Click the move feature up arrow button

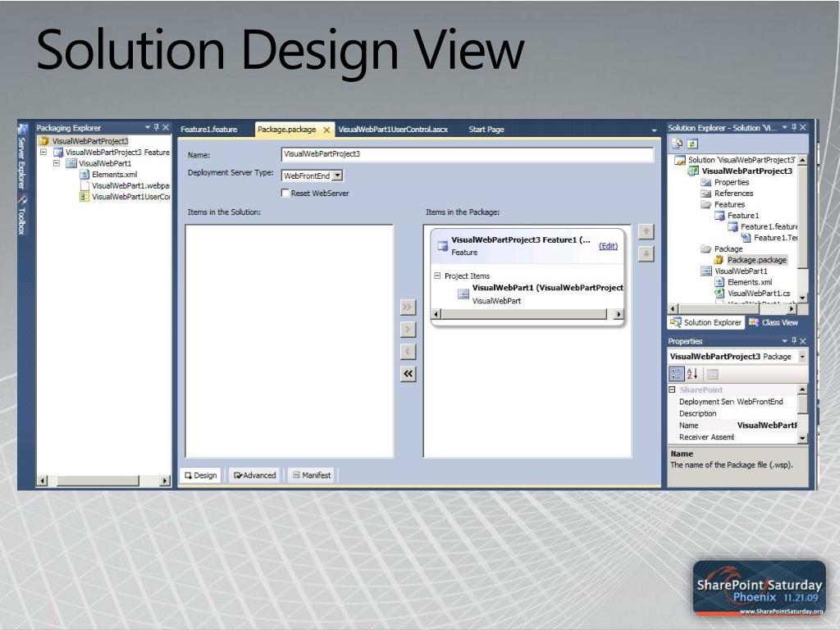point(646,231)
